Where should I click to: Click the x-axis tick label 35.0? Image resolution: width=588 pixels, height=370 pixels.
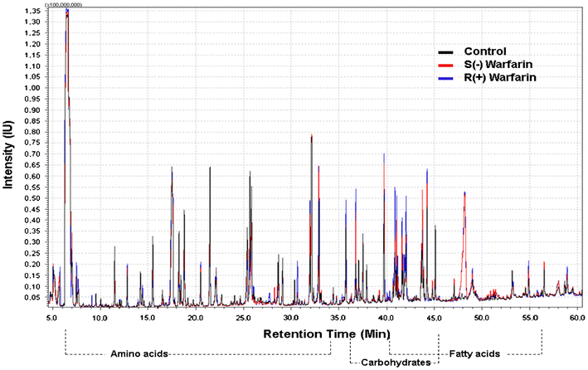tap(338, 318)
